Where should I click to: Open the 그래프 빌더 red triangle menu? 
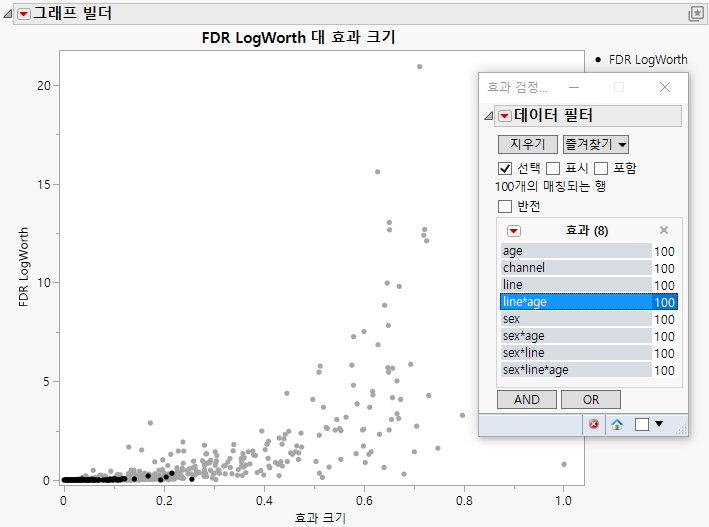[x=24, y=14]
